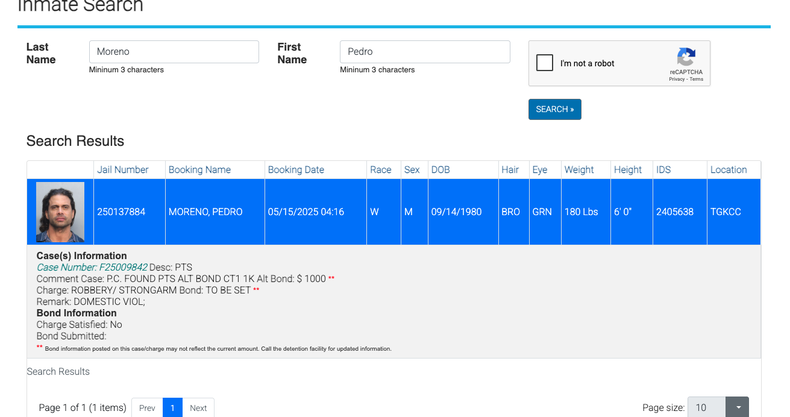790x417 pixels.
Task: Sort by Booking Date column header
Action: coord(296,170)
